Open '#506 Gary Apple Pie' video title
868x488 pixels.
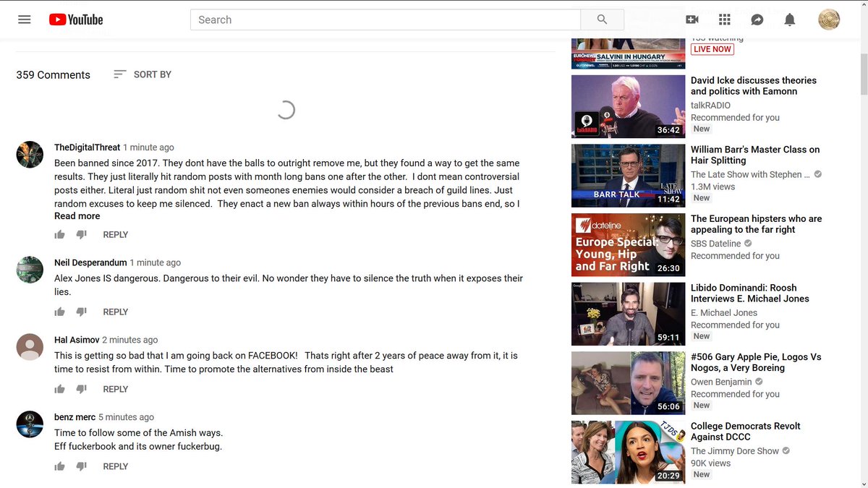(756, 362)
